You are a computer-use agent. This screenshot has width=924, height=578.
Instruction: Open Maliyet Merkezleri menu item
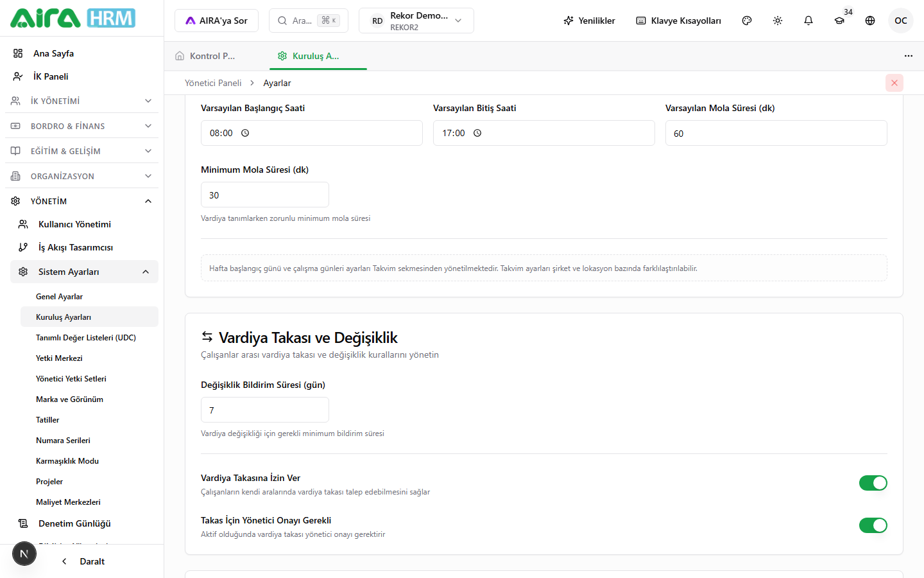pyautogui.click(x=89, y=502)
